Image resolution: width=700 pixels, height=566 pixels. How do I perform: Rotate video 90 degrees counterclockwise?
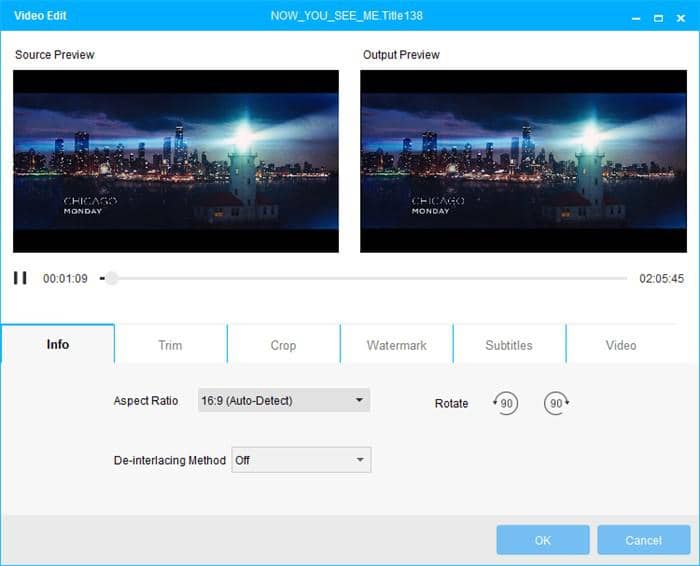(505, 403)
